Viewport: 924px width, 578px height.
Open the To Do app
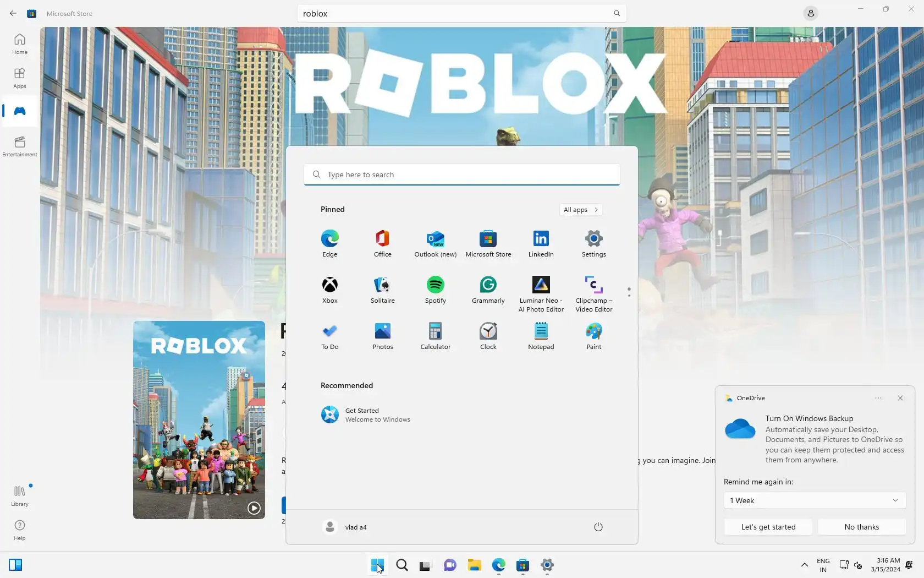click(x=330, y=336)
